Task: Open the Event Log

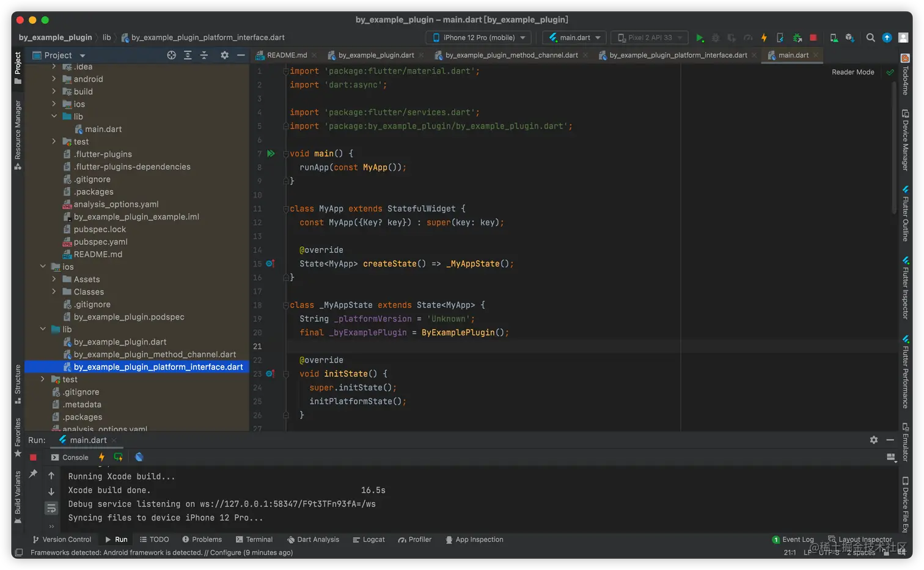Action: (793, 539)
